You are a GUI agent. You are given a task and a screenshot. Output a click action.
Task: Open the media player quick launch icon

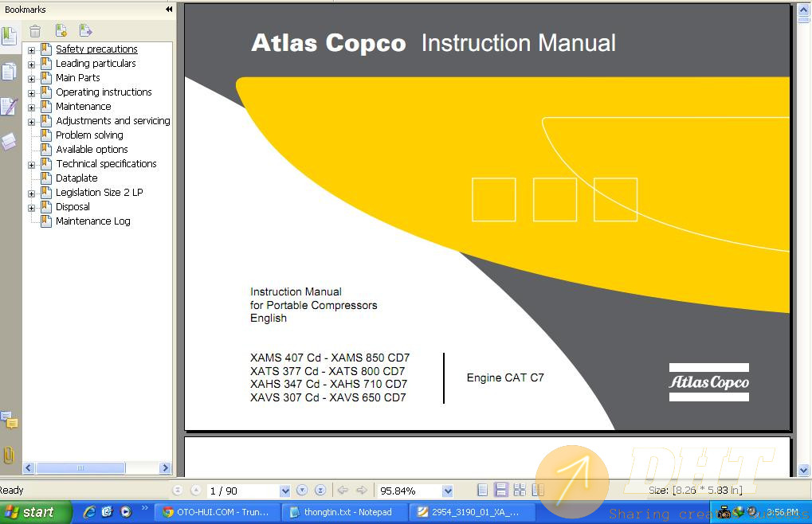[x=126, y=512]
